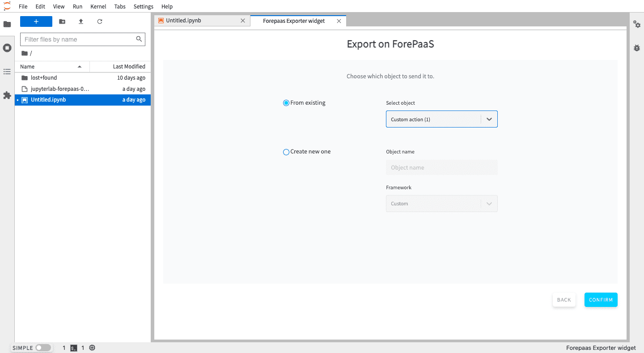The image size is (644, 353).
Task: Click the Filter files by name field
Action: 83,39
